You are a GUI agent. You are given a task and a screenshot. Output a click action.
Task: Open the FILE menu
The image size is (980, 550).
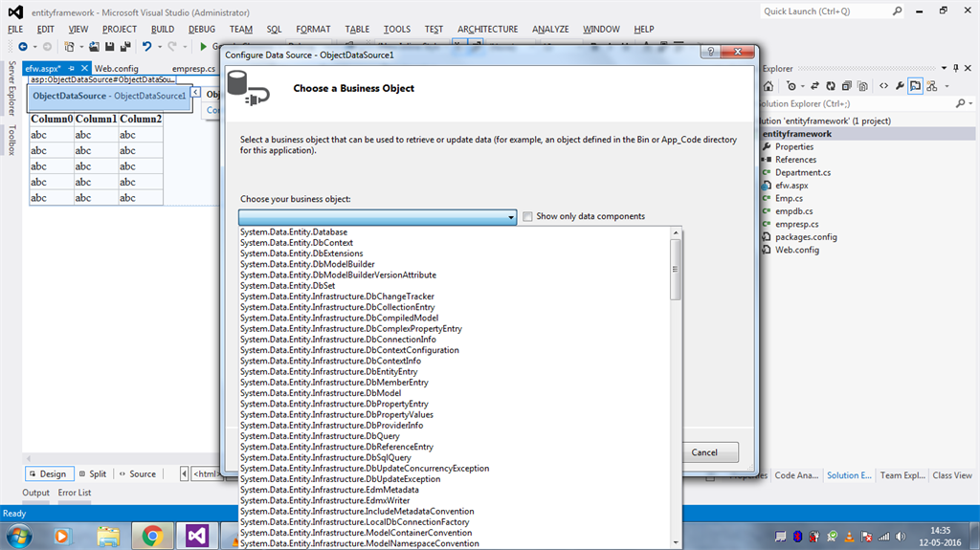point(15,30)
